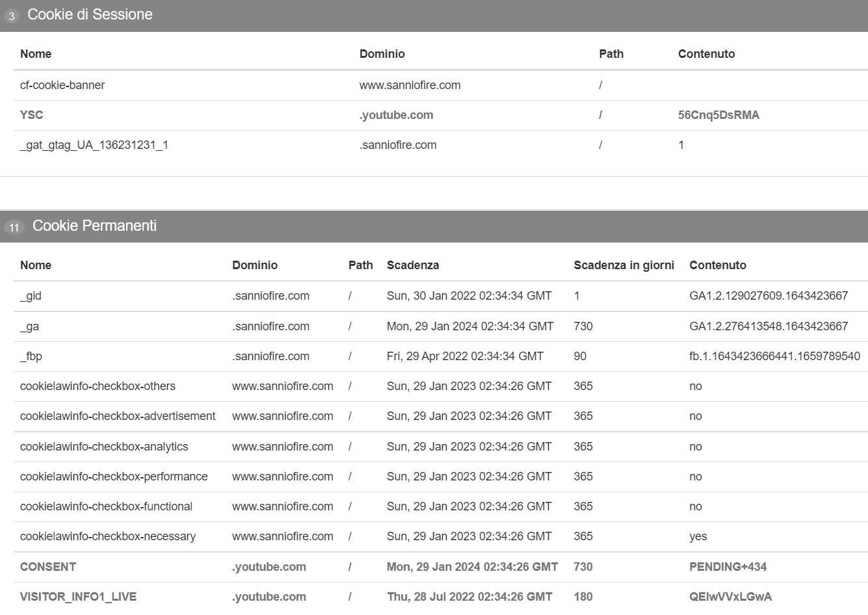Click the count badge showing 11
This screenshot has width=868, height=615.
(x=14, y=228)
